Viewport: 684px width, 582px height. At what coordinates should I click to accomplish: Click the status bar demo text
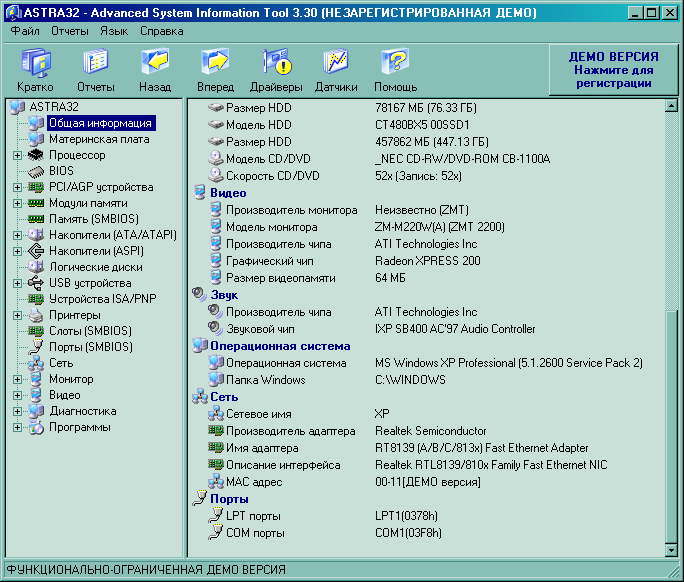point(146,569)
